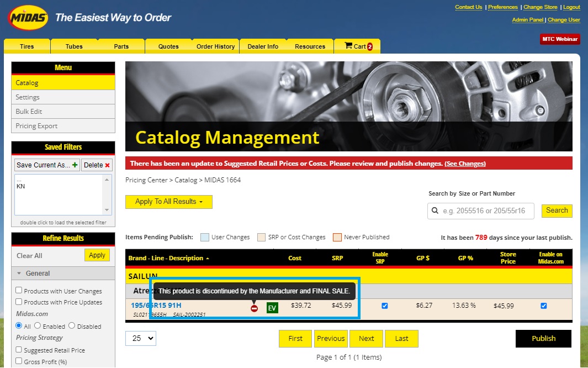588x368 pixels.
Task: Go to the Previous page
Action: click(x=331, y=338)
